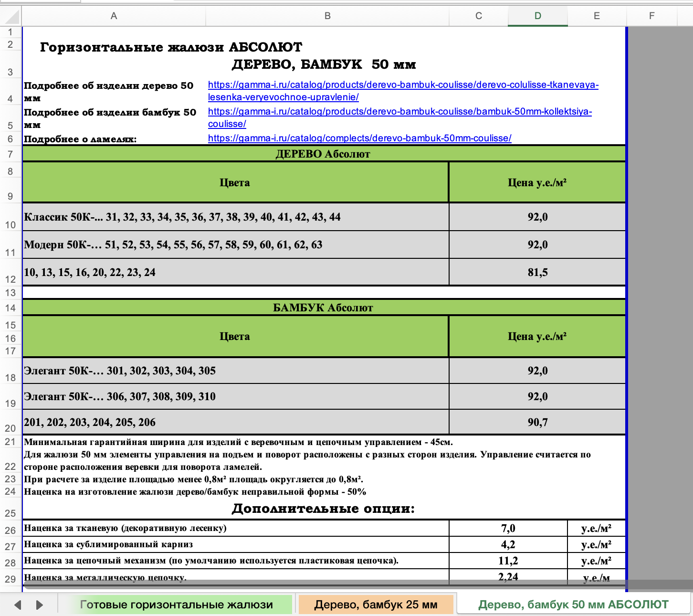Select column A header

click(x=114, y=16)
